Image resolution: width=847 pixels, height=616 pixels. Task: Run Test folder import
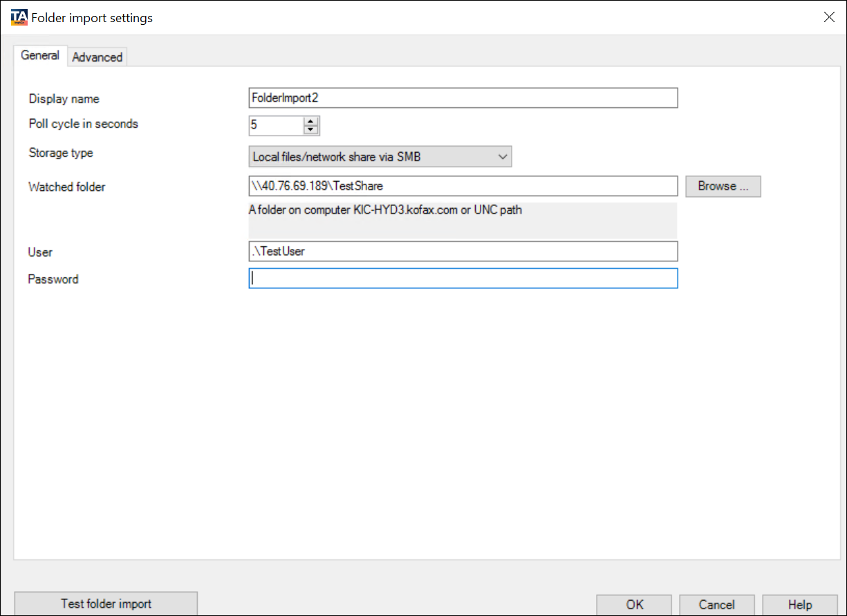point(106,604)
